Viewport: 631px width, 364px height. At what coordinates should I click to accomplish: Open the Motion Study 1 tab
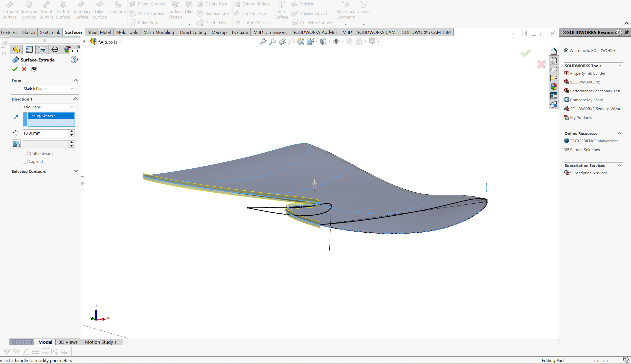tap(101, 342)
